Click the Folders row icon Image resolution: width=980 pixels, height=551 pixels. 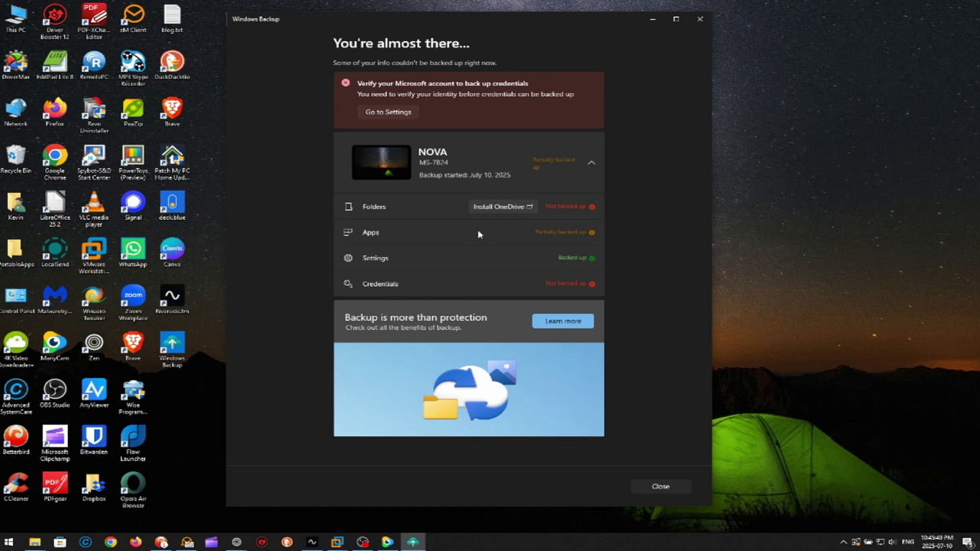(x=348, y=207)
